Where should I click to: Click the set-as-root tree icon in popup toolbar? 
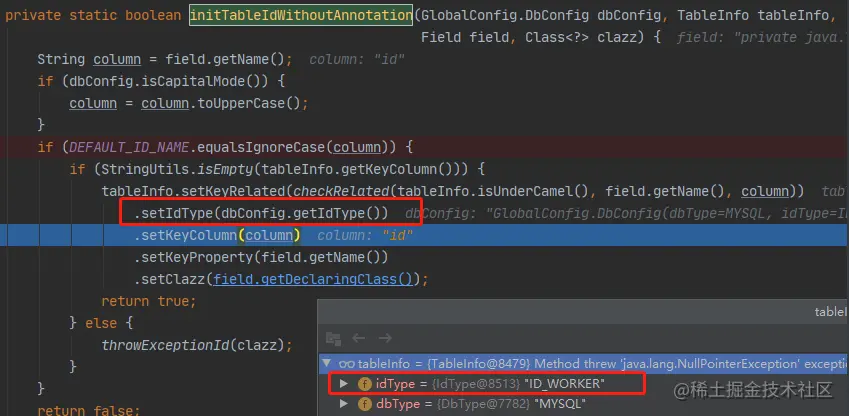[333, 339]
